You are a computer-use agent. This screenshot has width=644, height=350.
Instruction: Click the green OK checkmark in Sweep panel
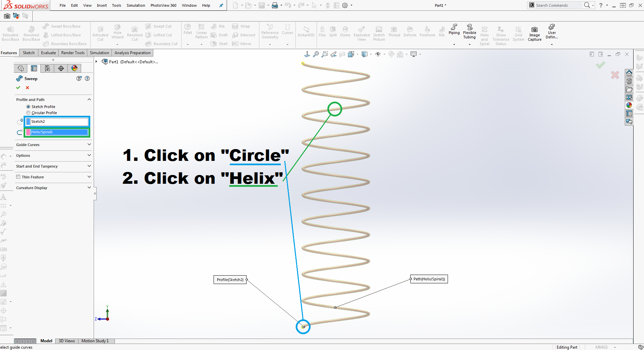click(x=18, y=88)
